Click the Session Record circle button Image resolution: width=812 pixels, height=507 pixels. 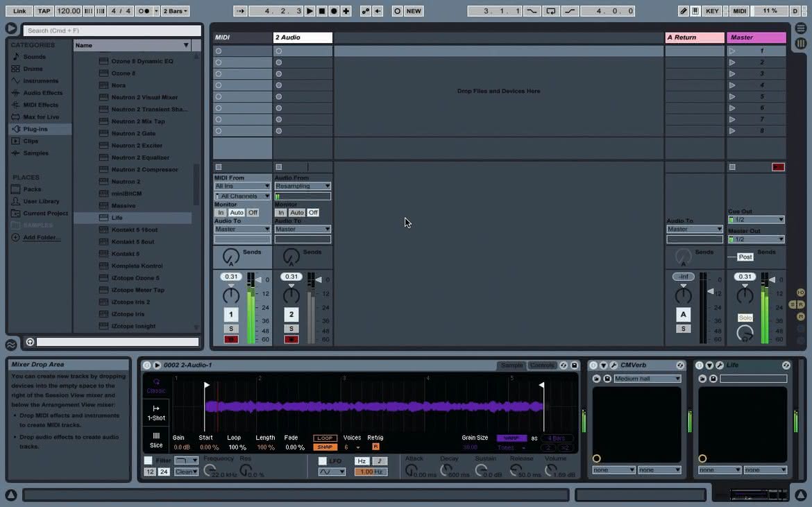pos(397,11)
